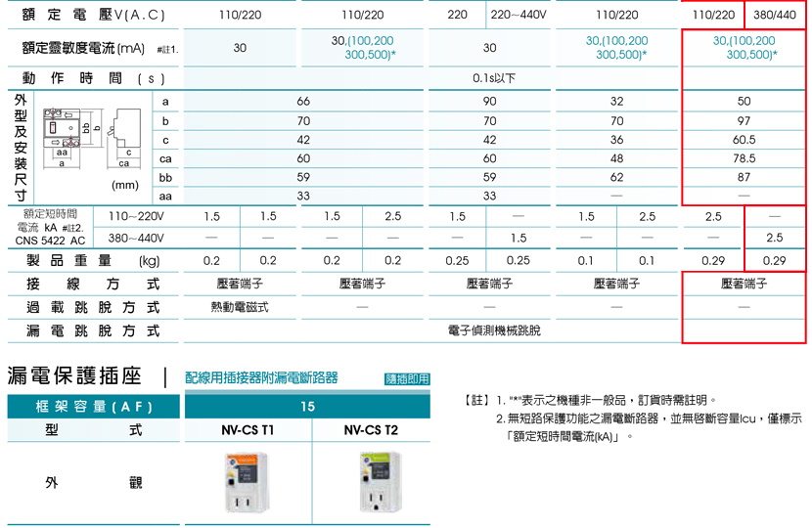Select the NV-CS T1 model name
This screenshot has height=528, width=812.
click(x=248, y=430)
